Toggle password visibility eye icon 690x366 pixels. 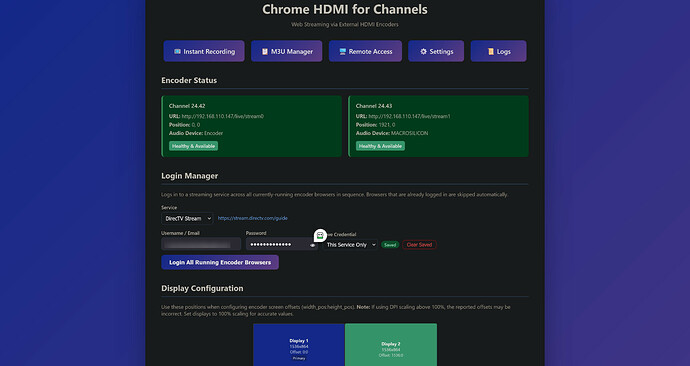tap(312, 245)
